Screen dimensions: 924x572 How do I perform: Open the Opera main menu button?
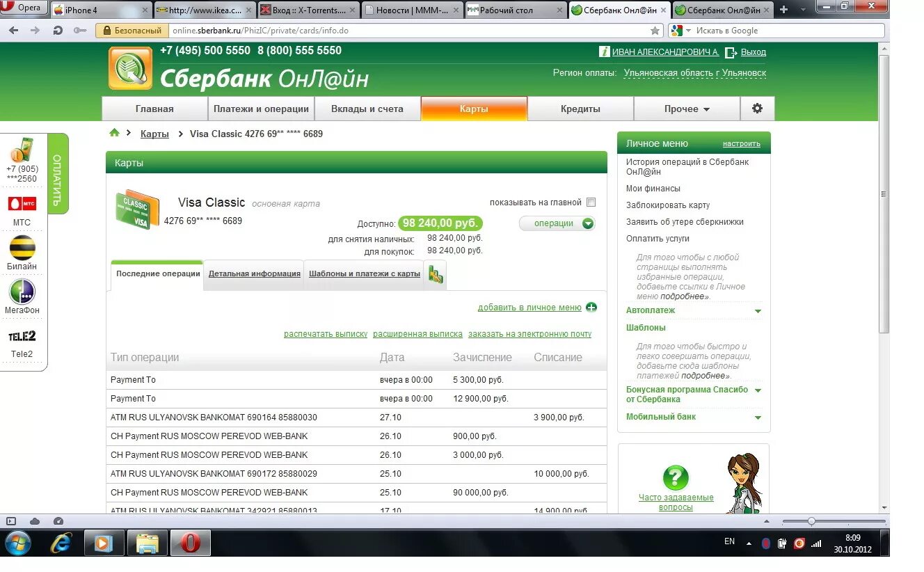(24, 8)
